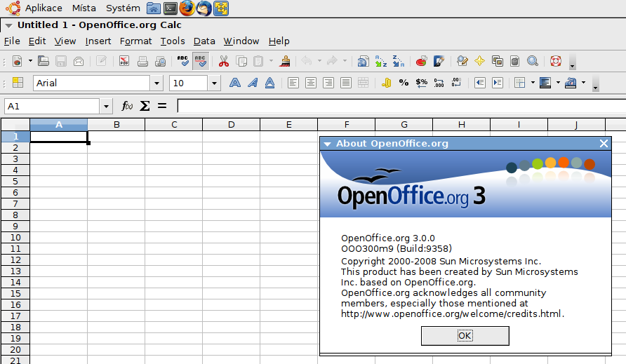The width and height of the screenshot is (626, 364).
Task: Insert a Chart
Action: click(421, 61)
